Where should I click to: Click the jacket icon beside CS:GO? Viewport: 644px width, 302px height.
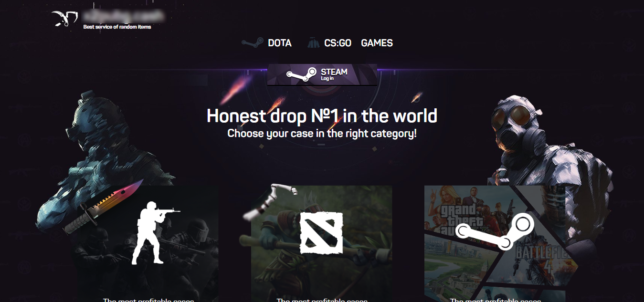(313, 43)
